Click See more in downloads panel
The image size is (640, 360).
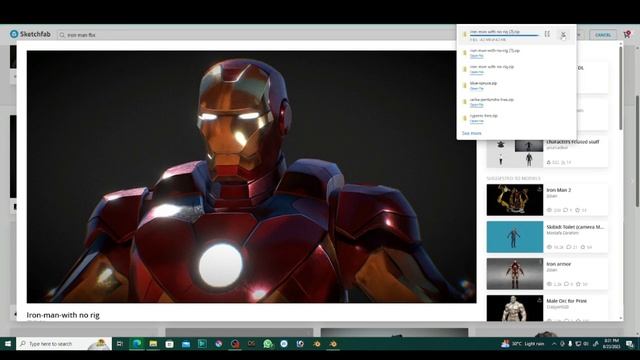(471, 133)
